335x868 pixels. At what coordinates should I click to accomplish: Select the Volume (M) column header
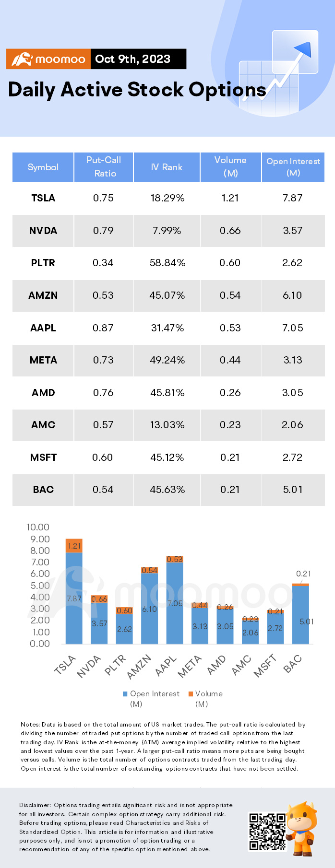click(230, 167)
